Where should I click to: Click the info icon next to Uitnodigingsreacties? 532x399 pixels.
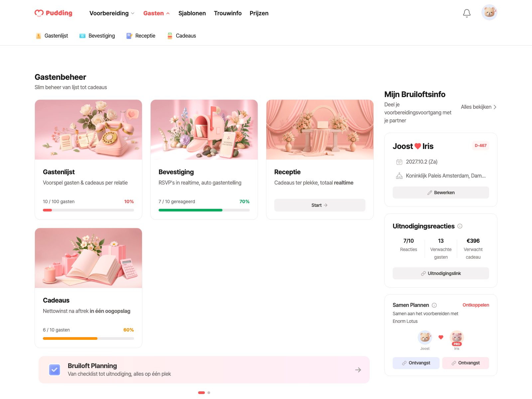460,226
